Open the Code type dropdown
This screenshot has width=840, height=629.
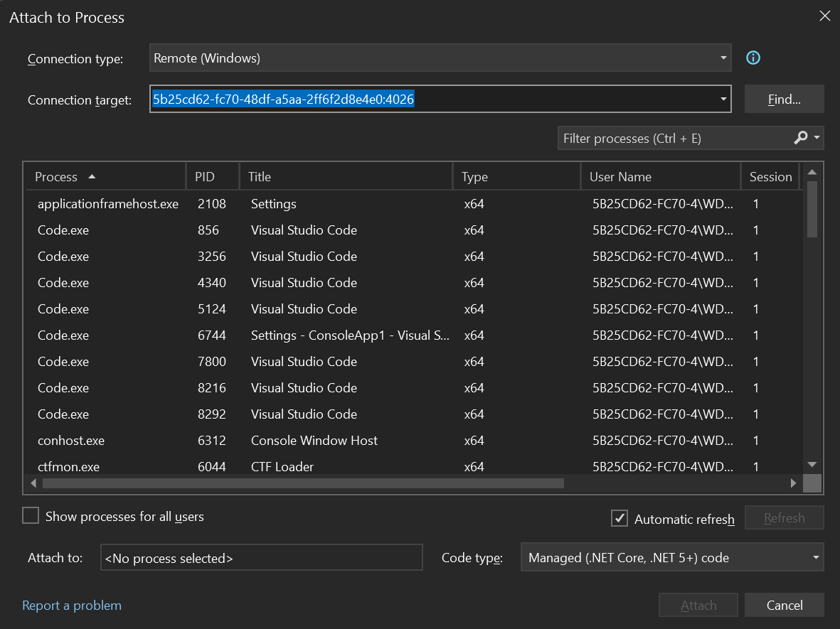tap(815, 557)
